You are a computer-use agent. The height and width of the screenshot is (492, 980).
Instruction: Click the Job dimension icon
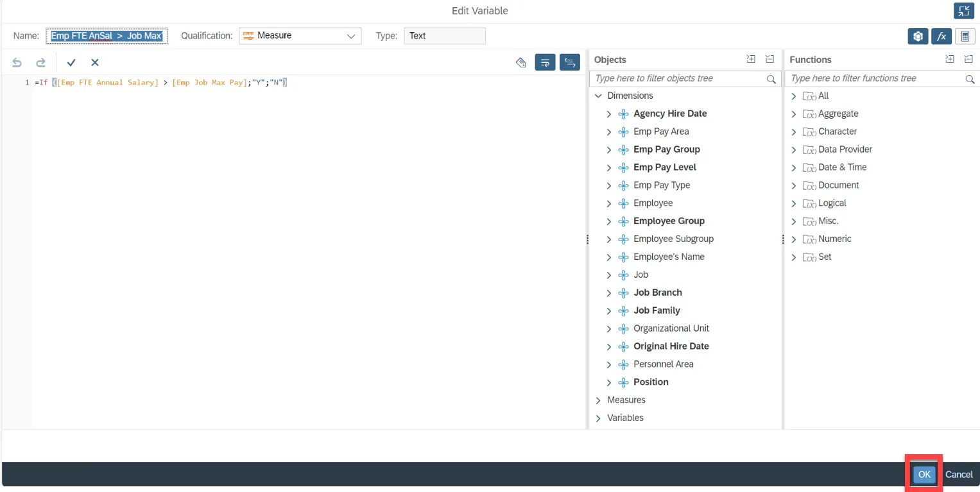tap(623, 275)
